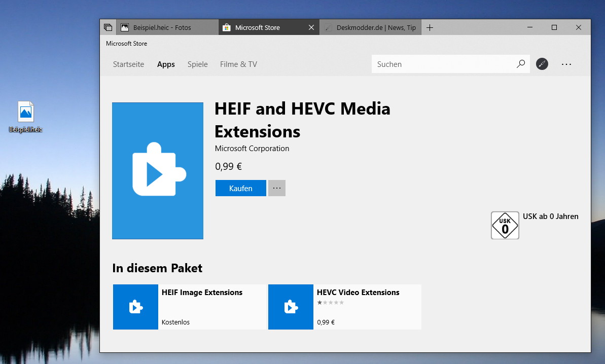Maximize the Microsoft Store window
The image size is (605, 364).
click(554, 27)
